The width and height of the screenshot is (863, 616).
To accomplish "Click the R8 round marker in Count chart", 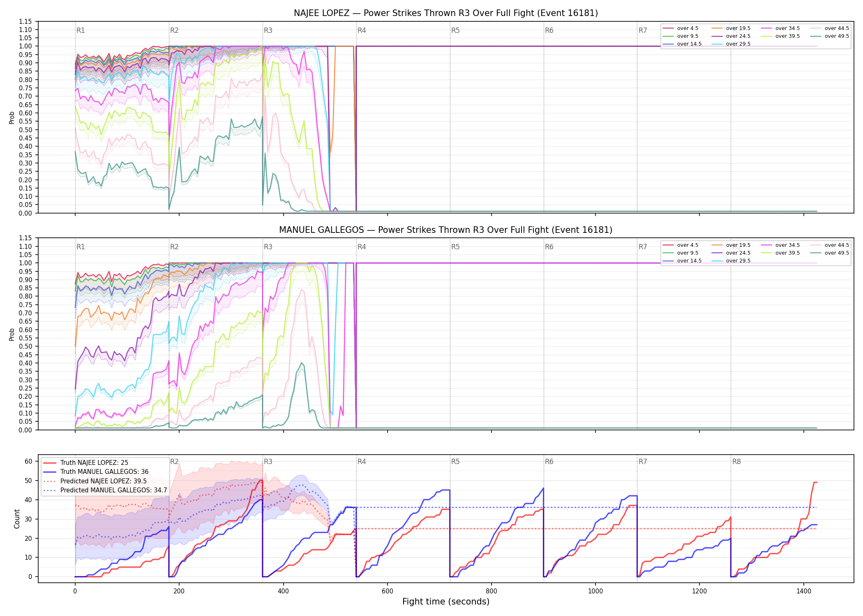I will point(736,462).
